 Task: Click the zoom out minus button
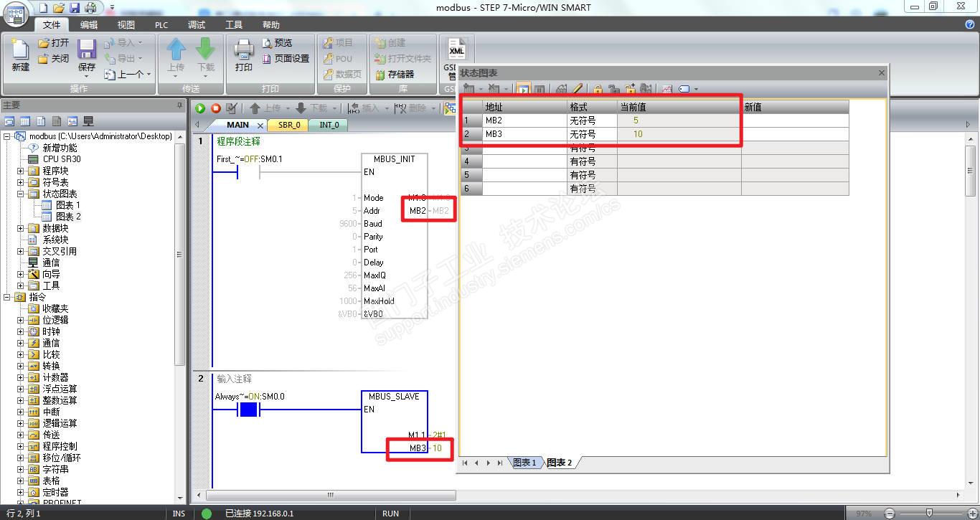[x=890, y=514]
